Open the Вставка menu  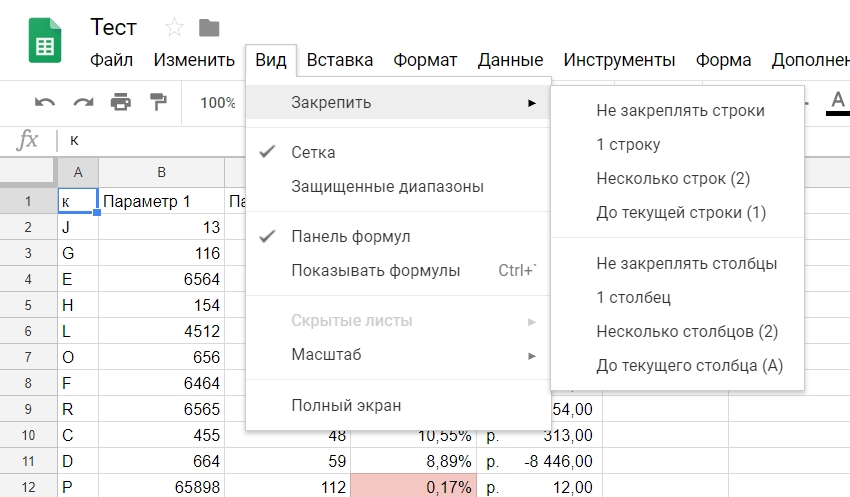click(340, 60)
